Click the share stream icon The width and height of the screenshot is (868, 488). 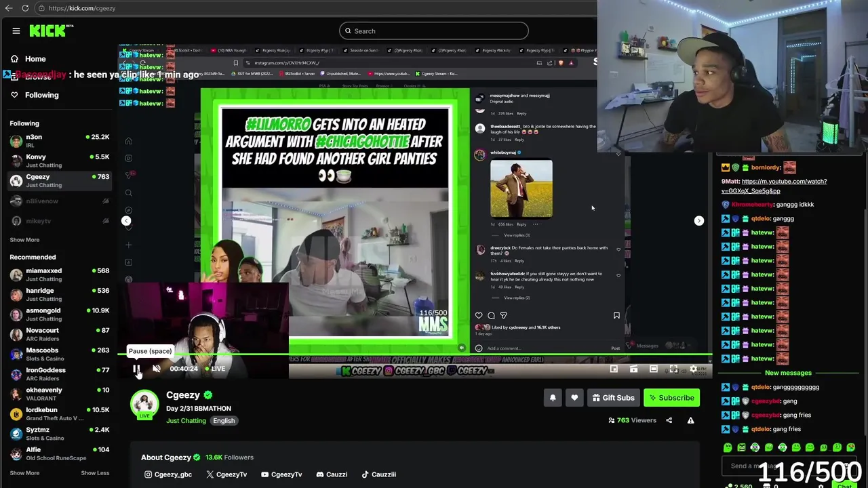[x=669, y=420]
